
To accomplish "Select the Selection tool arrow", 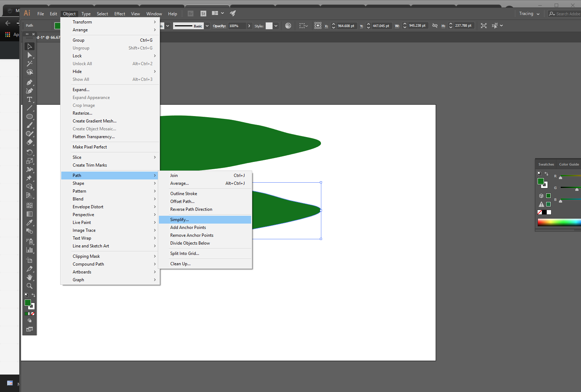I will pyautogui.click(x=30, y=46).
